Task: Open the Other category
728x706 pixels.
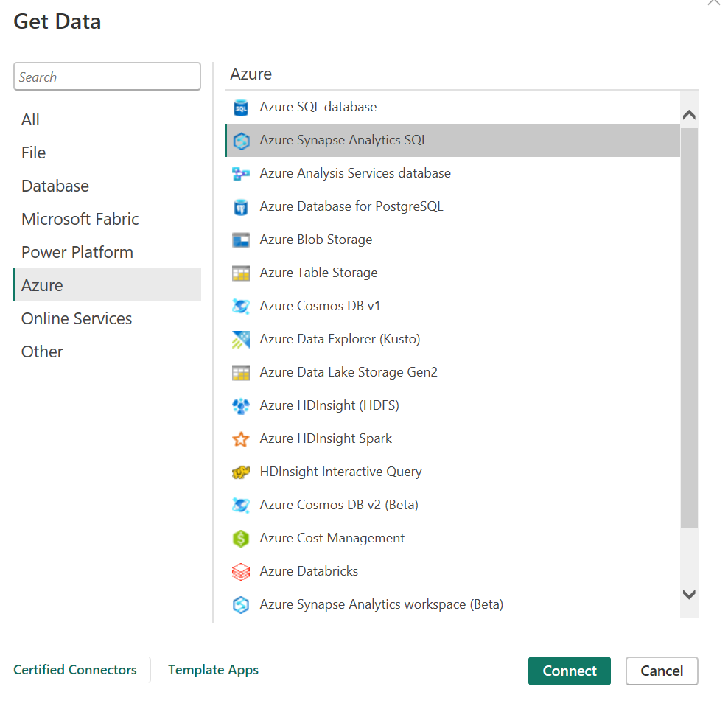Action: [108, 352]
